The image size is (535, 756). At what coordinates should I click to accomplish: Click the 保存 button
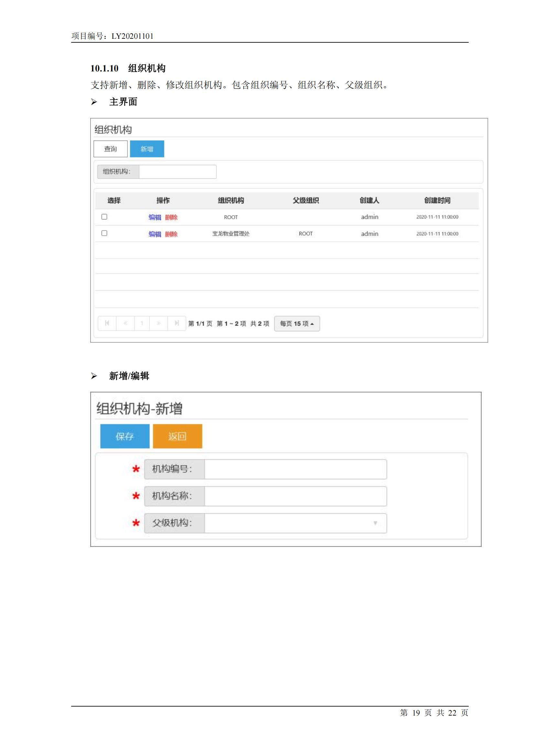(125, 436)
